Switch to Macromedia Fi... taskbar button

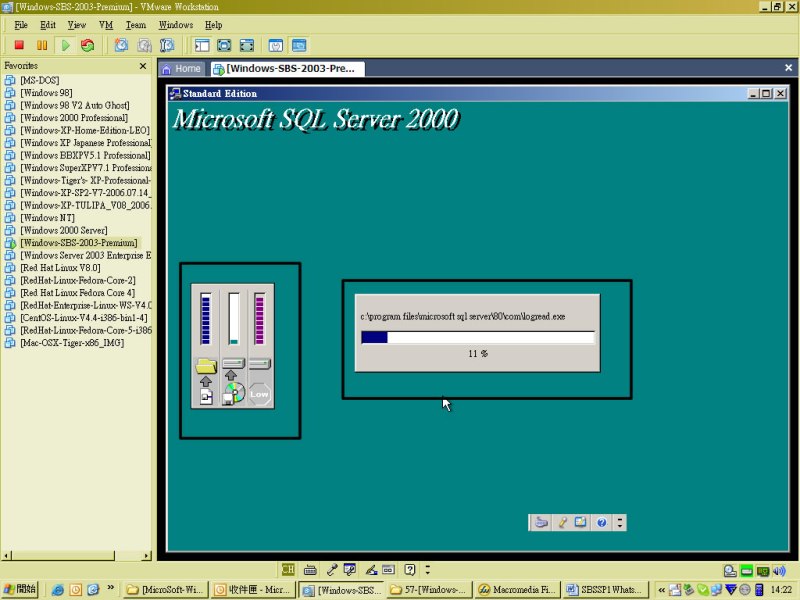tap(516, 590)
